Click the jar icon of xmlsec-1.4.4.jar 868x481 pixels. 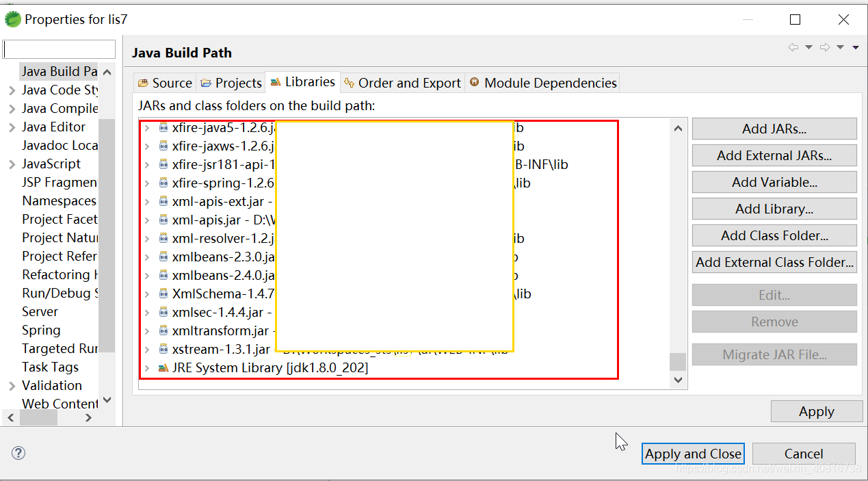click(x=163, y=312)
